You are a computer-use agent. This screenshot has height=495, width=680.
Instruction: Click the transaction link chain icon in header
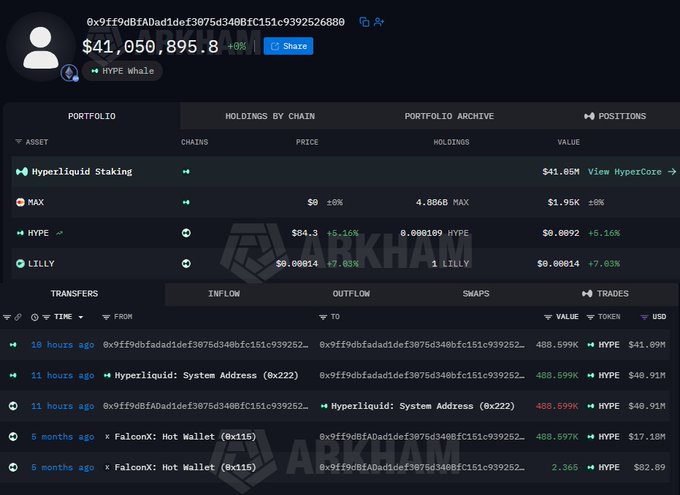(x=18, y=317)
